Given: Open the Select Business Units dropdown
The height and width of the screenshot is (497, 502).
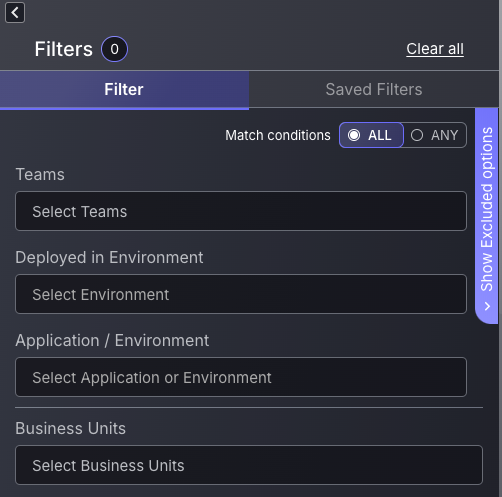Looking at the screenshot, I should coord(249,465).
